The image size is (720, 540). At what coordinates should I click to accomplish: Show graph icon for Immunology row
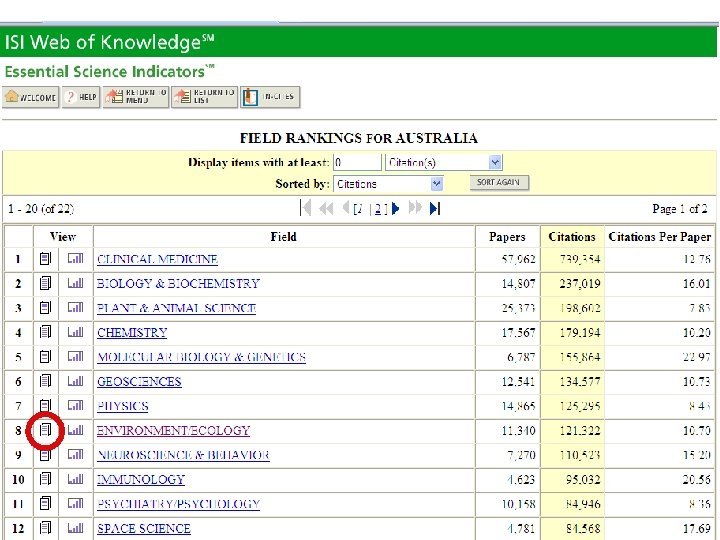[75, 479]
